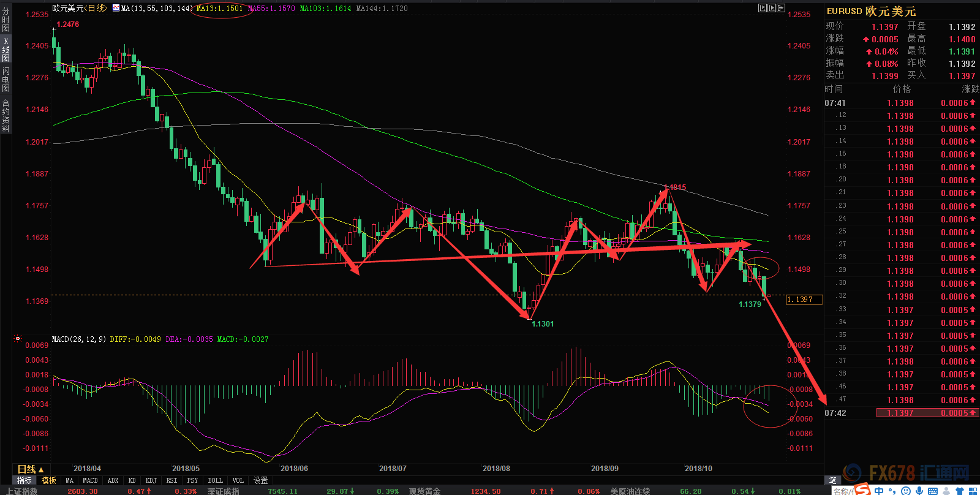
Task: Click the MA55:1.1570 legend value
Action: [271, 8]
